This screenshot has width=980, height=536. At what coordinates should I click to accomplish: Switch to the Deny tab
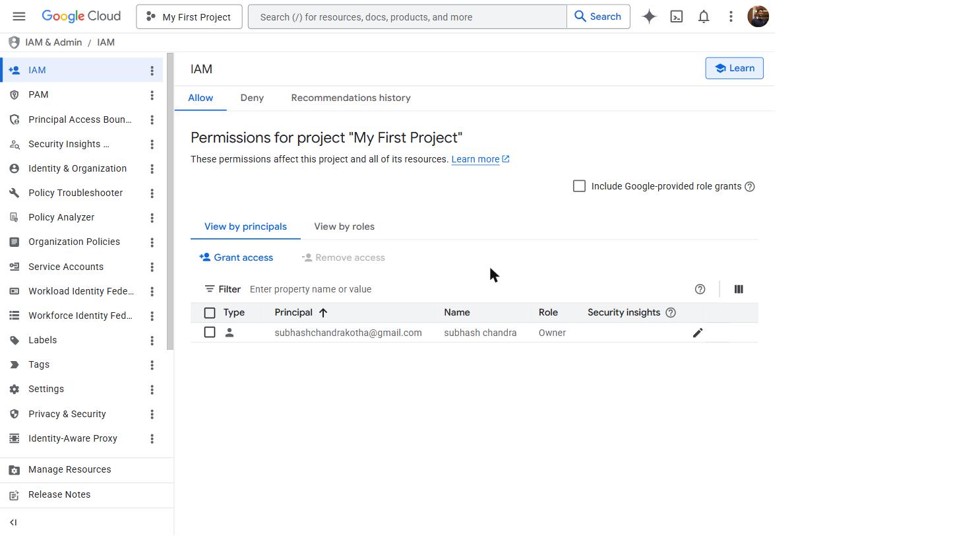[x=252, y=98]
